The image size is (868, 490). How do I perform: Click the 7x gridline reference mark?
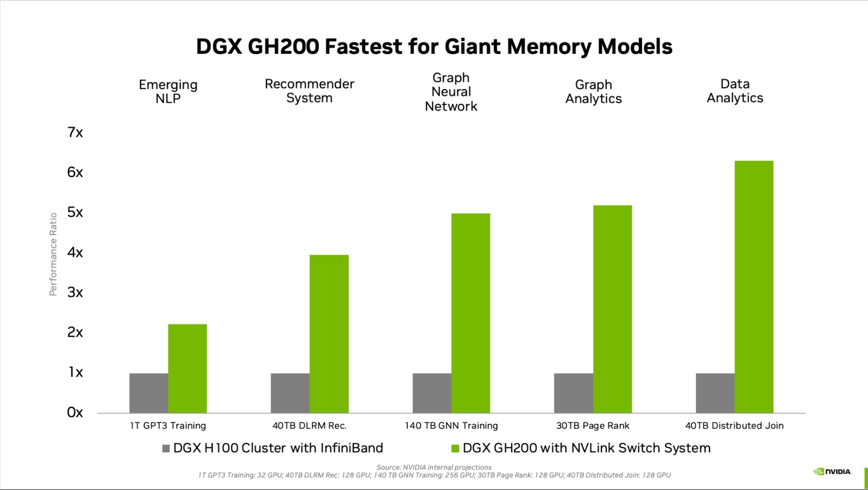(76, 132)
